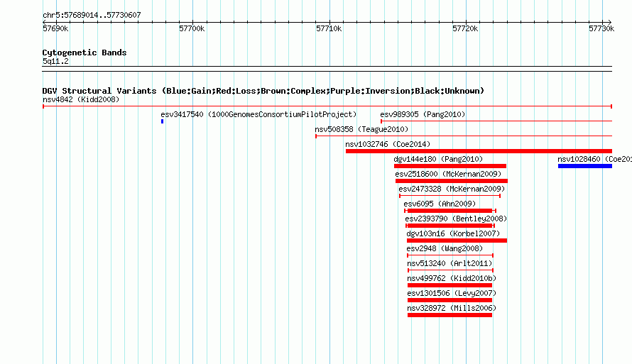Open esv2473328 (McKernan2009) label
Screen dimensions: 632x364
(452, 189)
